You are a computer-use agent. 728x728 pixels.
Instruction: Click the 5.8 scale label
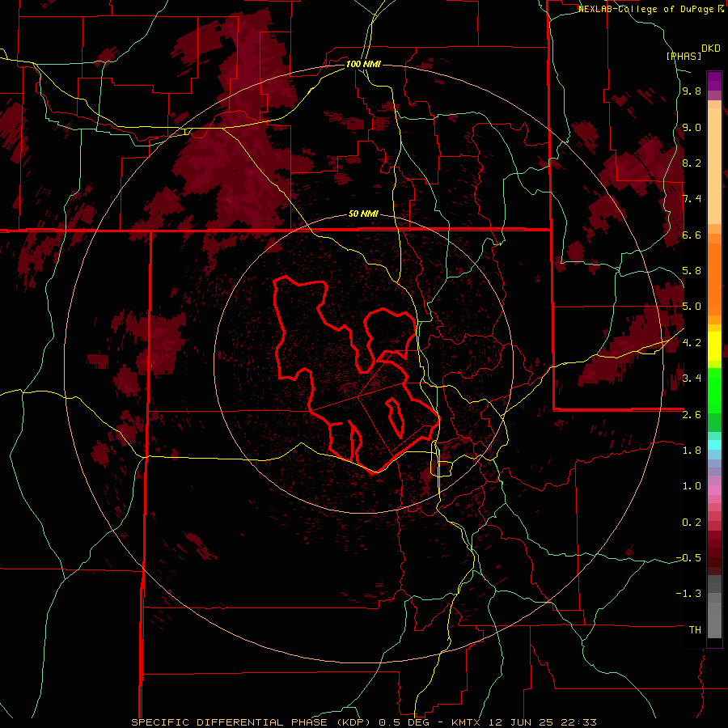(692, 271)
